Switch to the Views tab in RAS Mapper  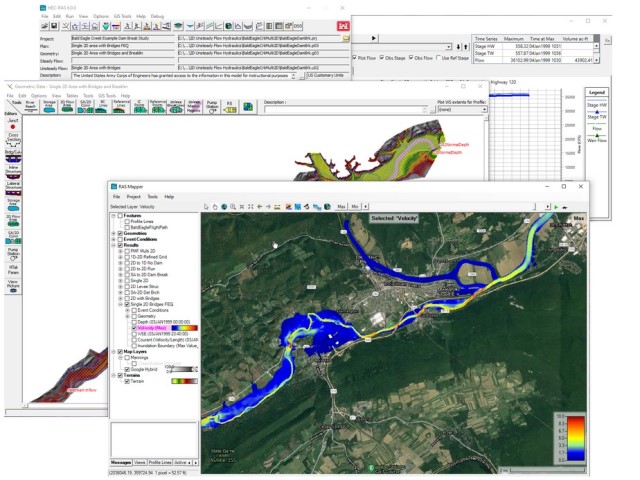pos(140,462)
